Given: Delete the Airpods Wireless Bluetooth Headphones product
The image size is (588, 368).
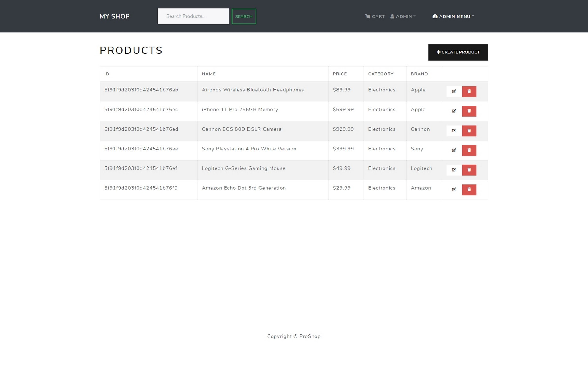Looking at the screenshot, I should click(469, 91).
